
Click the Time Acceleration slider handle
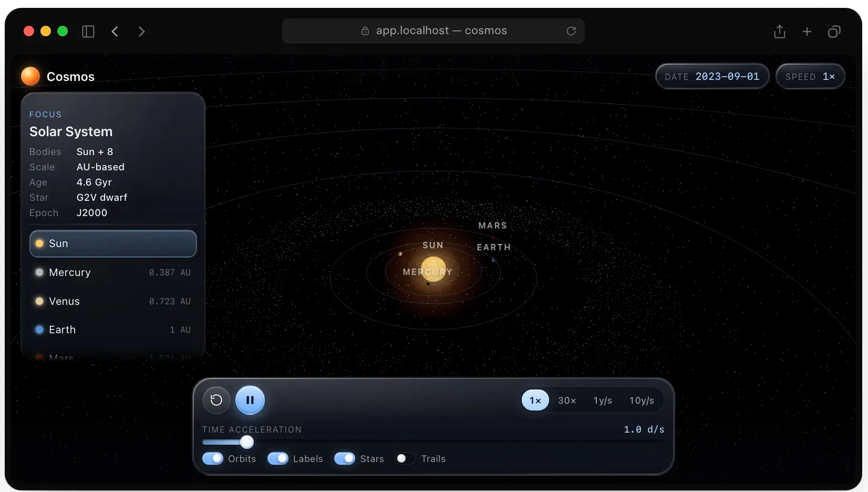click(x=247, y=442)
